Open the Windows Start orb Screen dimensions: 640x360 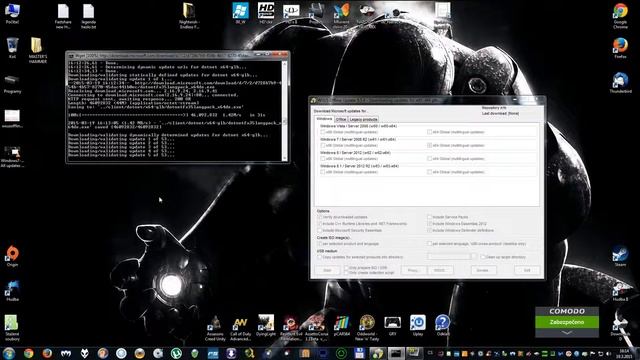tap(9, 353)
